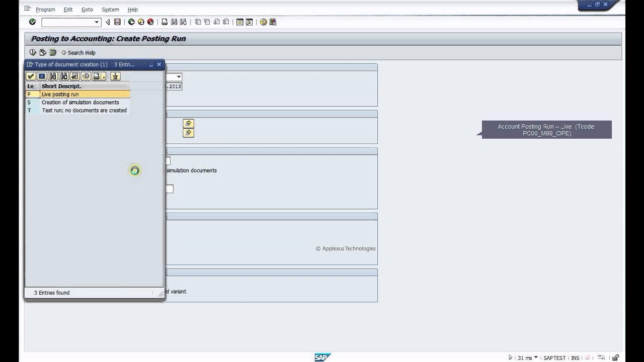Open the window control menu icon left of Program
The height and width of the screenshot is (362, 644).
click(x=28, y=9)
